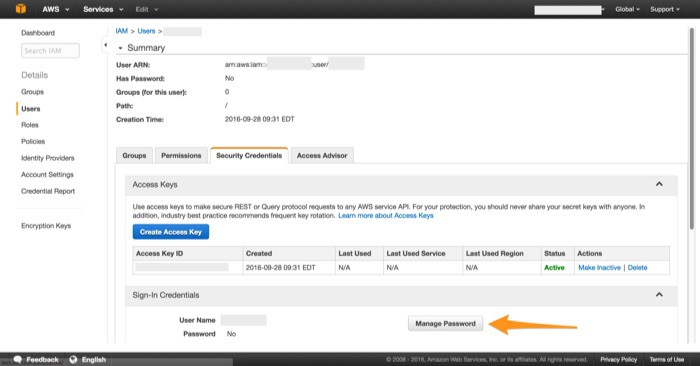Screen dimensions: 700x366
Task: Click the Feedback speech bubble icon
Action: [18, 359]
